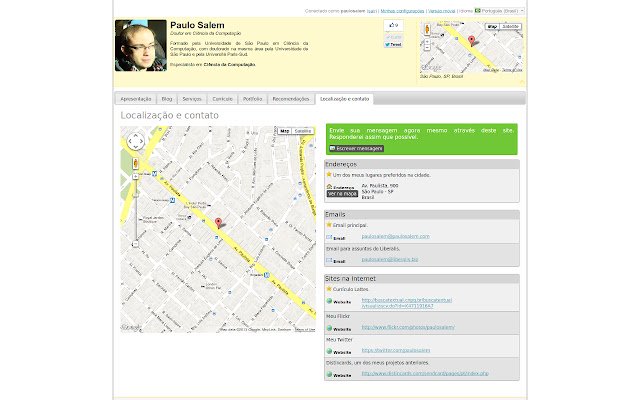This screenshot has height=400, width=640.
Task: Open the Currículo Lattes website link
Action: click(407, 303)
